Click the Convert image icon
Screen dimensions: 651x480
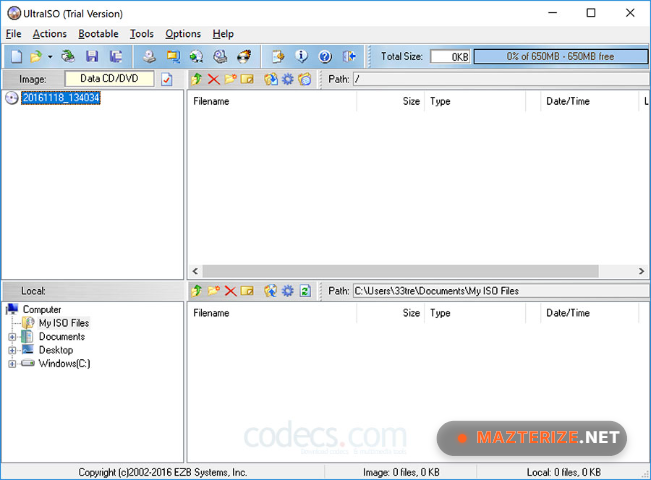[196, 56]
